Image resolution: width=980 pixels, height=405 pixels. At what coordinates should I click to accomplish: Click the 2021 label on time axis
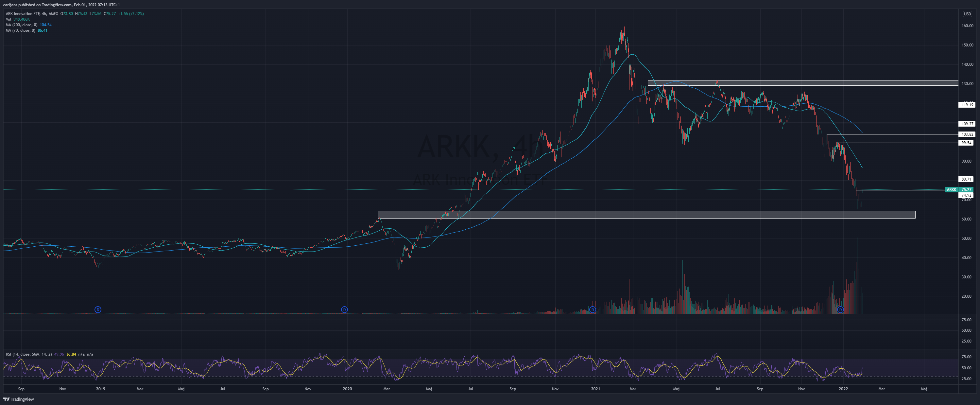tap(595, 389)
